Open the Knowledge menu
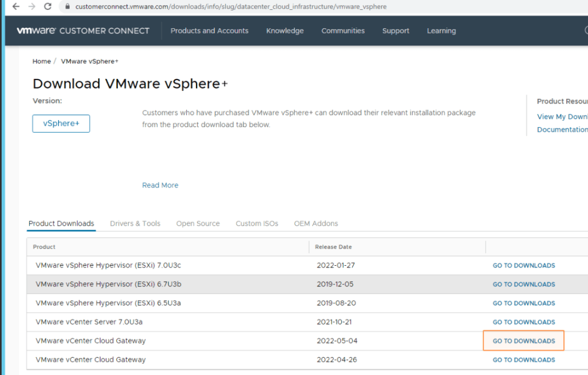Image resolution: width=588 pixels, height=375 pixels. tap(285, 31)
